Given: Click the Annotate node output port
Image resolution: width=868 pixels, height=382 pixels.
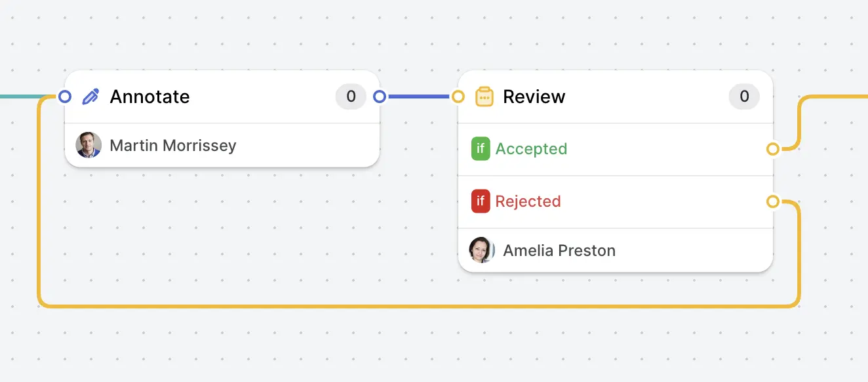Looking at the screenshot, I should [x=379, y=97].
